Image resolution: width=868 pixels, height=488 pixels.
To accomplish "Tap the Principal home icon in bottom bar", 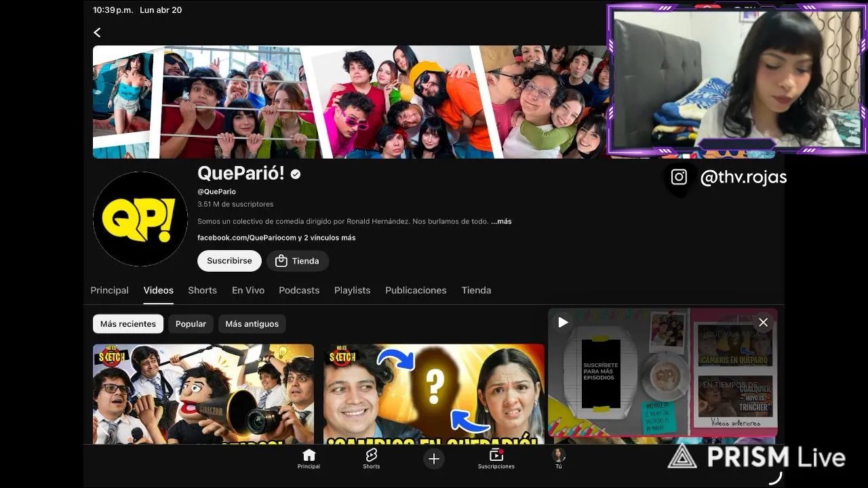I will click(309, 459).
